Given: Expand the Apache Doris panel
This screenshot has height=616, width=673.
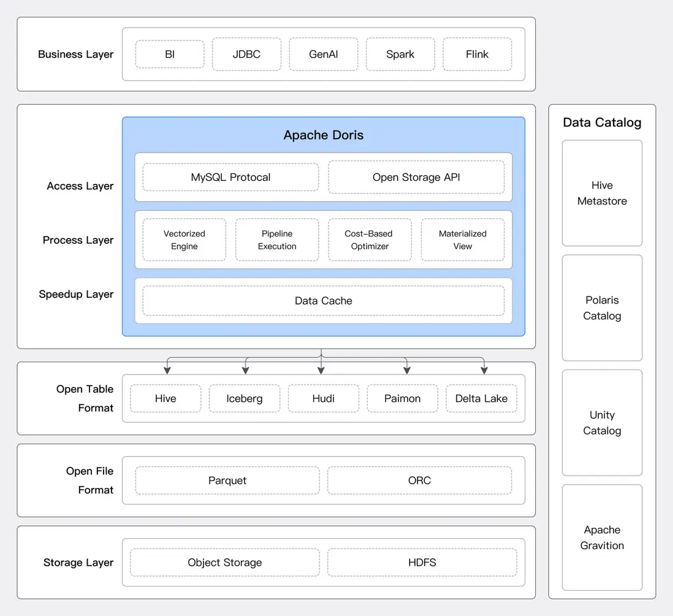Looking at the screenshot, I should [x=324, y=135].
